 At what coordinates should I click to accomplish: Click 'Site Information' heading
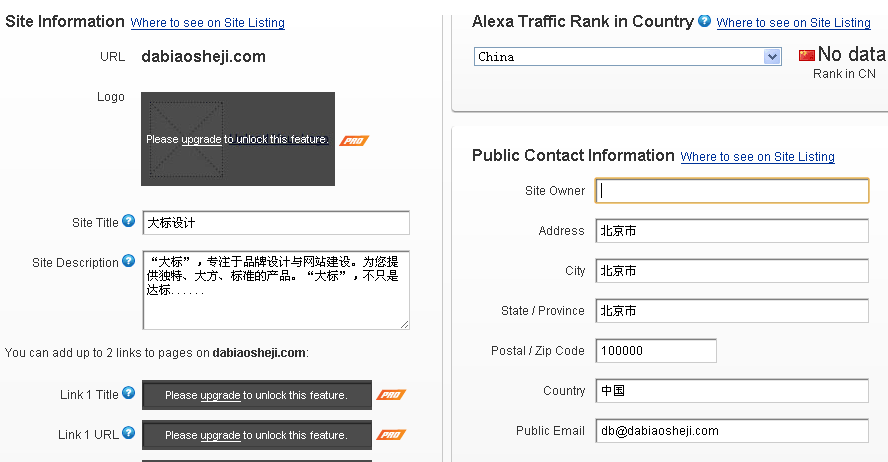coord(65,22)
